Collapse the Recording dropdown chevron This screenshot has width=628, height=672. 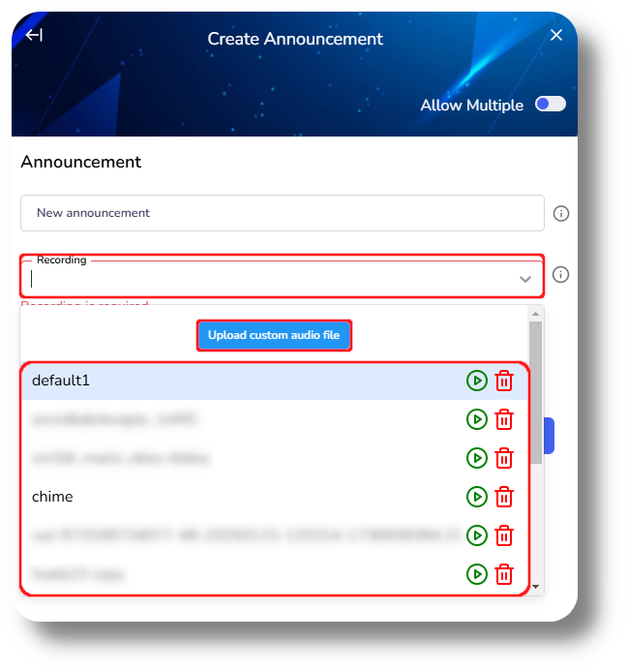[525, 280]
